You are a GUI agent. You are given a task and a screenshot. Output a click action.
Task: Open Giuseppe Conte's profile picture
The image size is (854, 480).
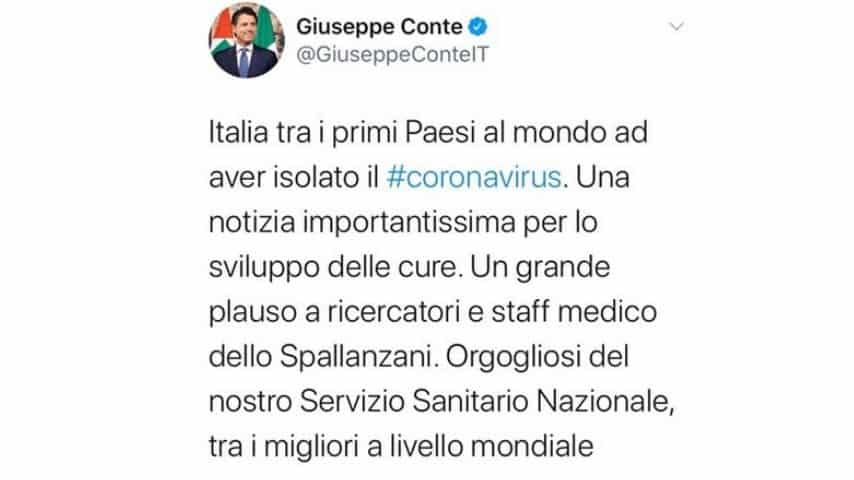point(247,41)
